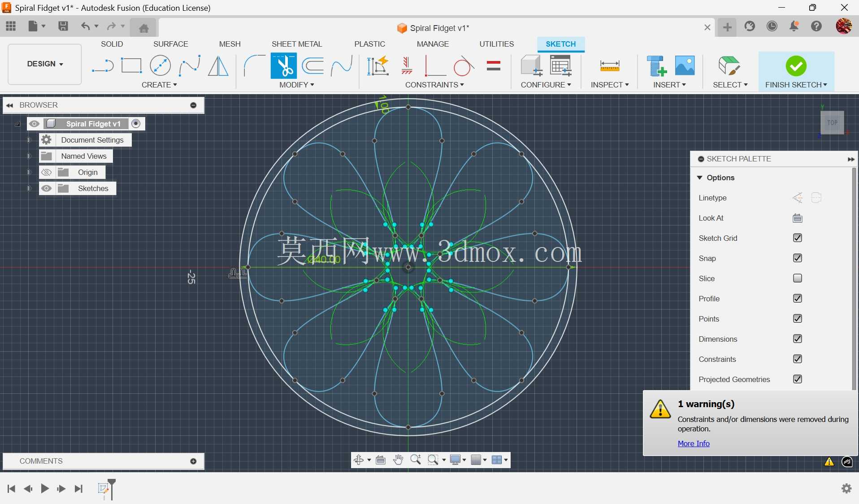The width and height of the screenshot is (859, 504).
Task: Jump to timeline end button
Action: [x=78, y=488]
